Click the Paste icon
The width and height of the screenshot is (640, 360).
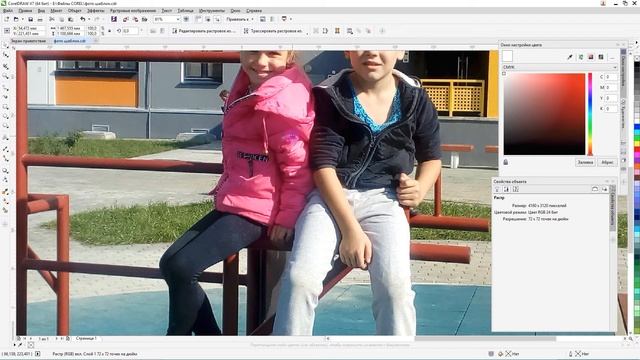[71, 19]
